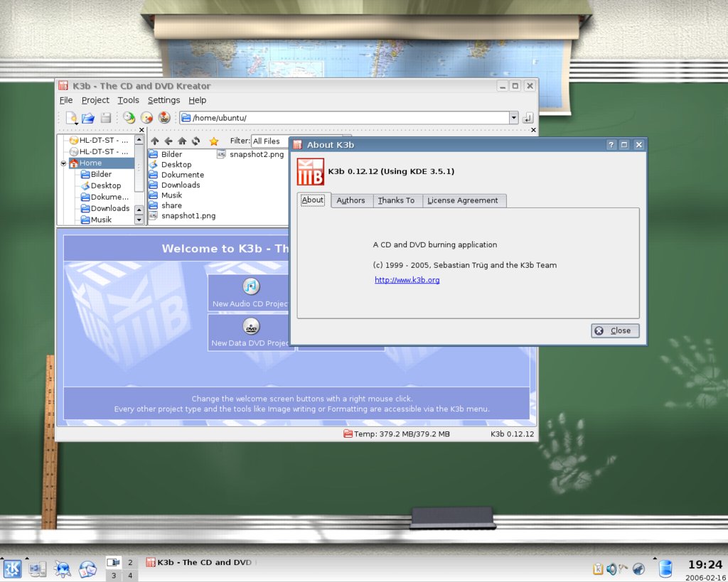Reload the file list with refresh icon
The image size is (728, 582).
(196, 141)
